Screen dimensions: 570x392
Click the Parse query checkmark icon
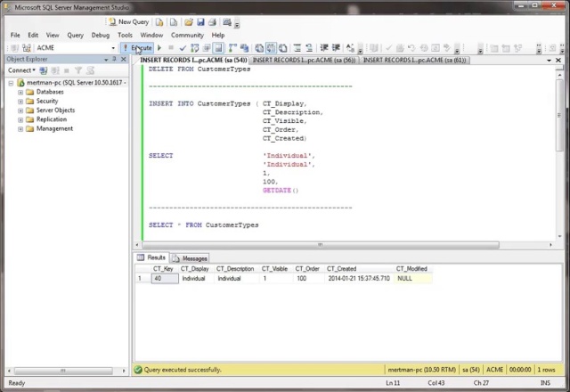(x=183, y=47)
